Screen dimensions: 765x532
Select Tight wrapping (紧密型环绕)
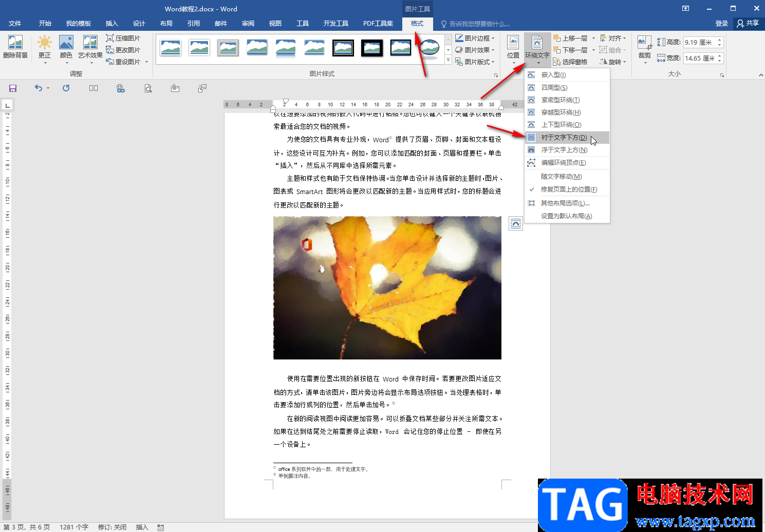[x=567, y=100]
